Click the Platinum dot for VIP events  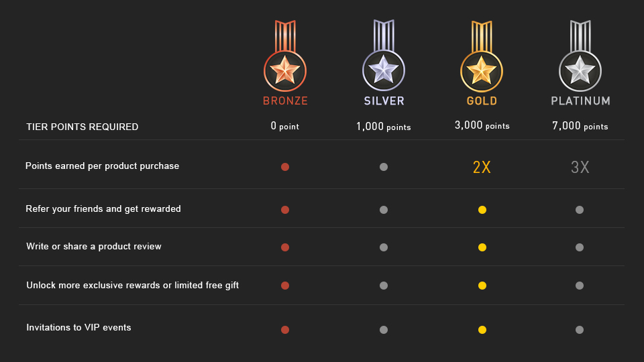click(x=580, y=330)
